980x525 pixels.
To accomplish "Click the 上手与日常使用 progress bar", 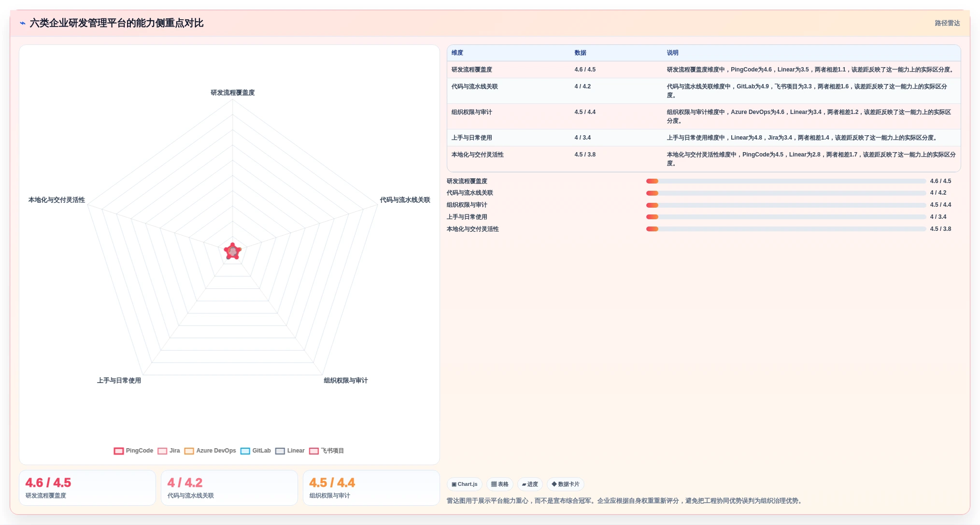I will 786,217.
